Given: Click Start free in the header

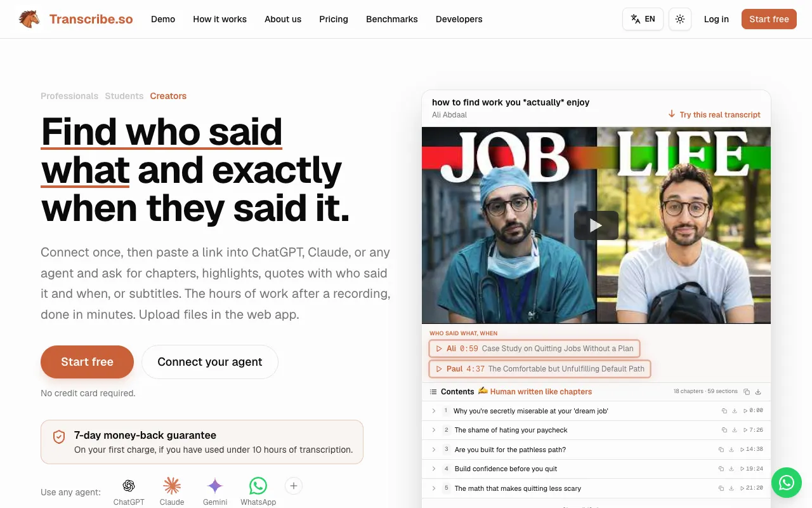Looking at the screenshot, I should [769, 19].
